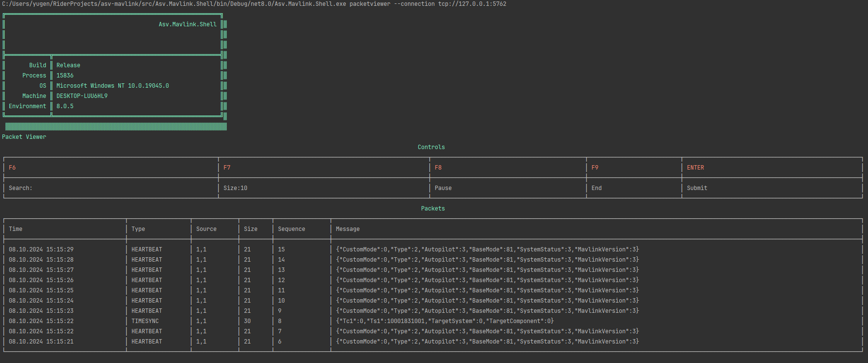Click the size value 30
The image size is (868, 363).
pos(247,321)
